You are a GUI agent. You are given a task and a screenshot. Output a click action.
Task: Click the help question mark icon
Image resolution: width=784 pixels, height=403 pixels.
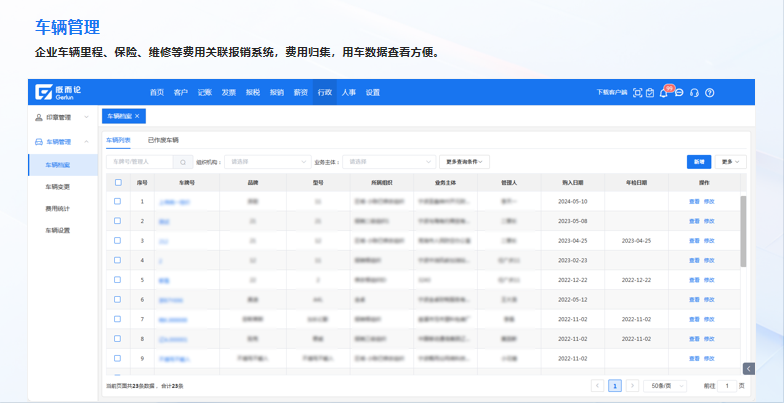point(709,93)
